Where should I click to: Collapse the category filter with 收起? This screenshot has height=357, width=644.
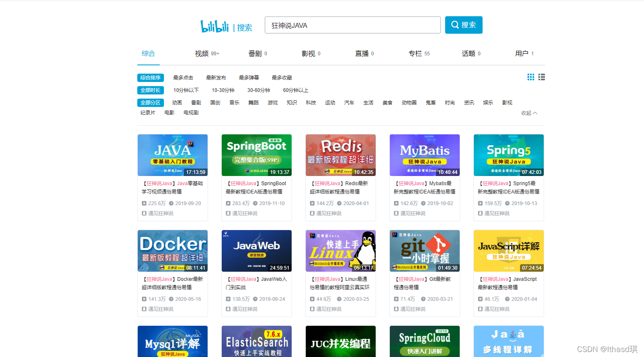pos(529,113)
